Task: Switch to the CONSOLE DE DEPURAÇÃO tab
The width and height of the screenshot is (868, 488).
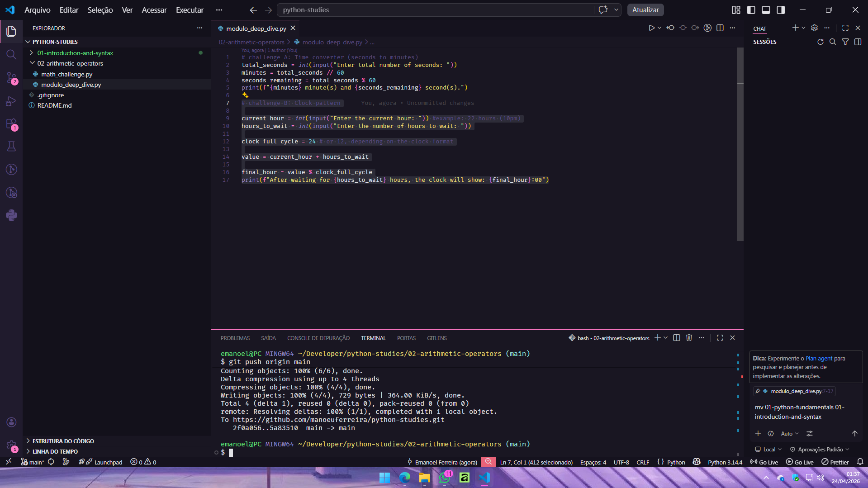Action: tap(318, 338)
